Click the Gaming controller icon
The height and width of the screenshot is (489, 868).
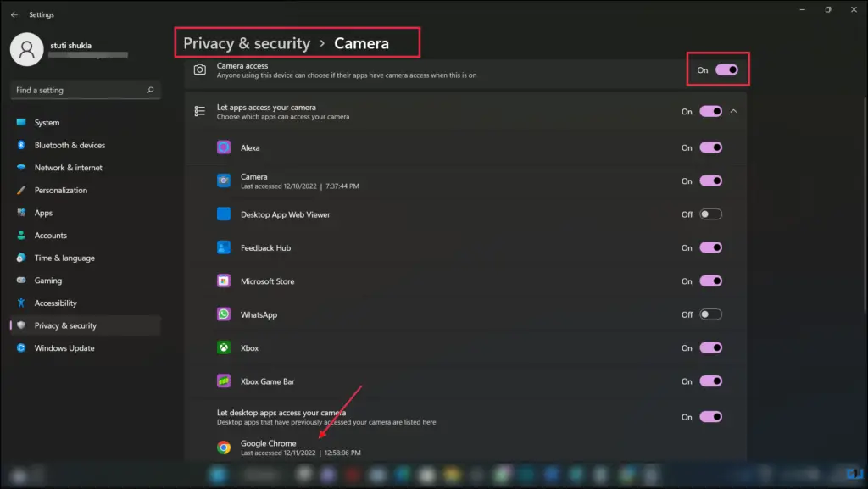[21, 281]
